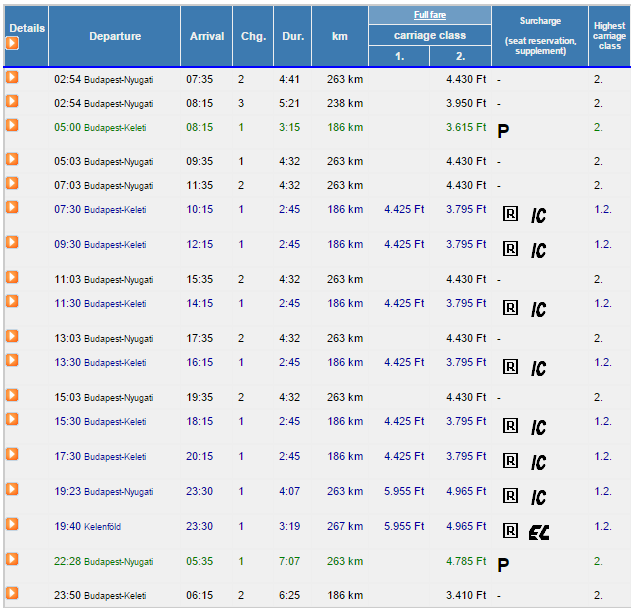Click the P surcharge icon on 05:00 row
The height and width of the screenshot is (608, 631).
pos(503,131)
